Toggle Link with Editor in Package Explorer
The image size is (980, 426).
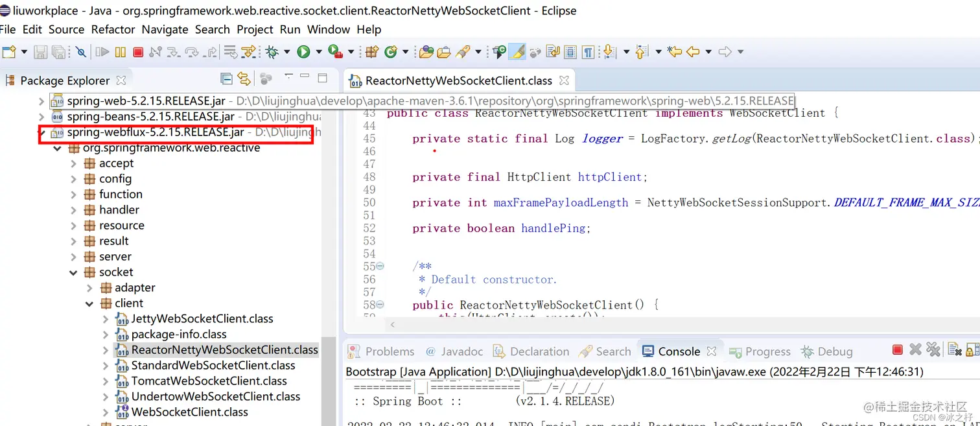244,79
